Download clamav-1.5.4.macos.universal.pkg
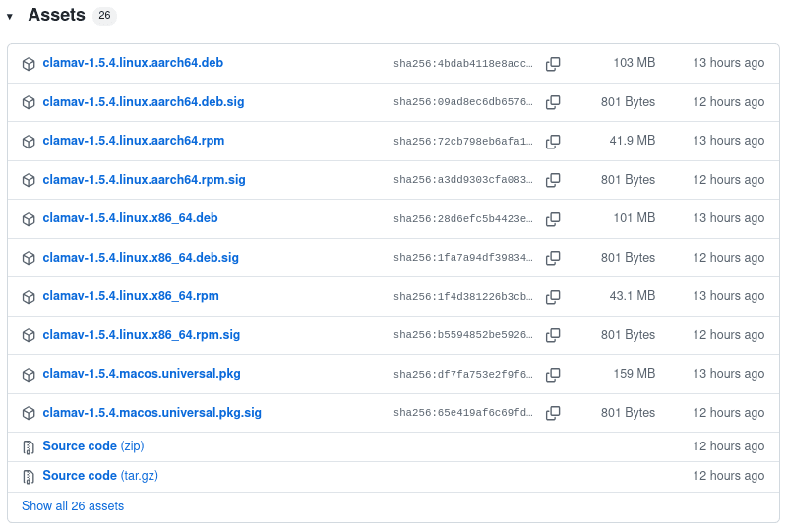Viewport: 786px width, 532px height. coord(142,374)
